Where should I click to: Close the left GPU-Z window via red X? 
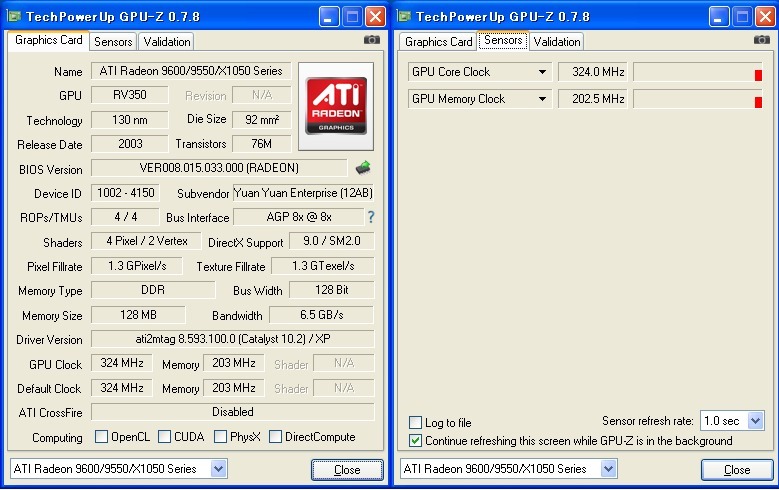tap(376, 17)
